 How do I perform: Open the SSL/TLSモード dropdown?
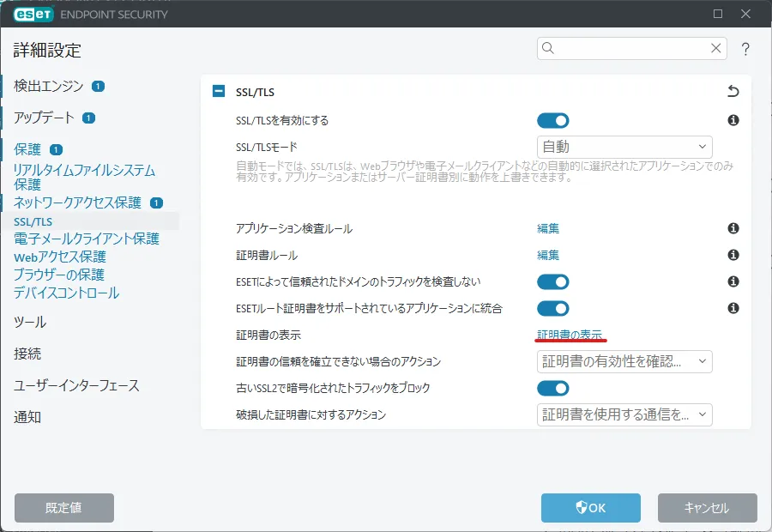[x=624, y=147]
